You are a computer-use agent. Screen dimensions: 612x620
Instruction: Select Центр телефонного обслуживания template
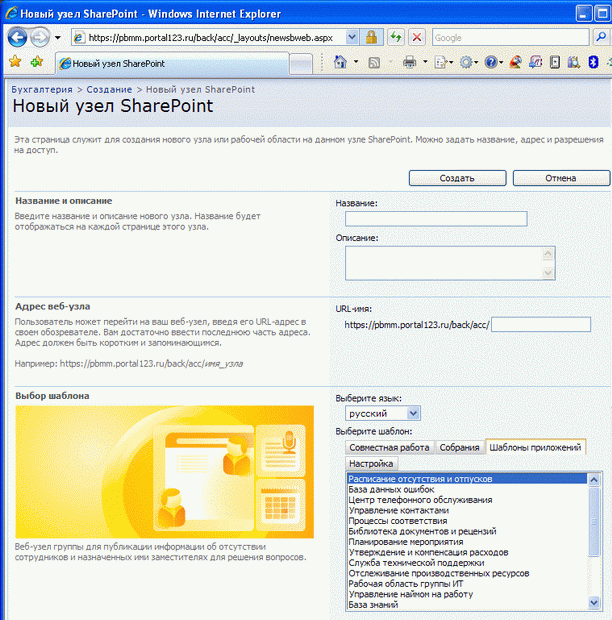click(467, 500)
